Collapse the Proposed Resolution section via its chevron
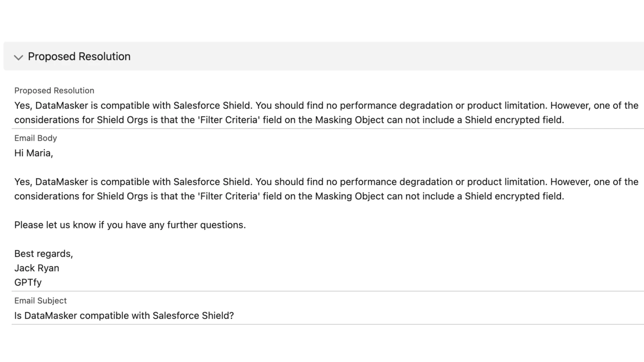Viewport: 644px width, 362px height. coord(19,58)
